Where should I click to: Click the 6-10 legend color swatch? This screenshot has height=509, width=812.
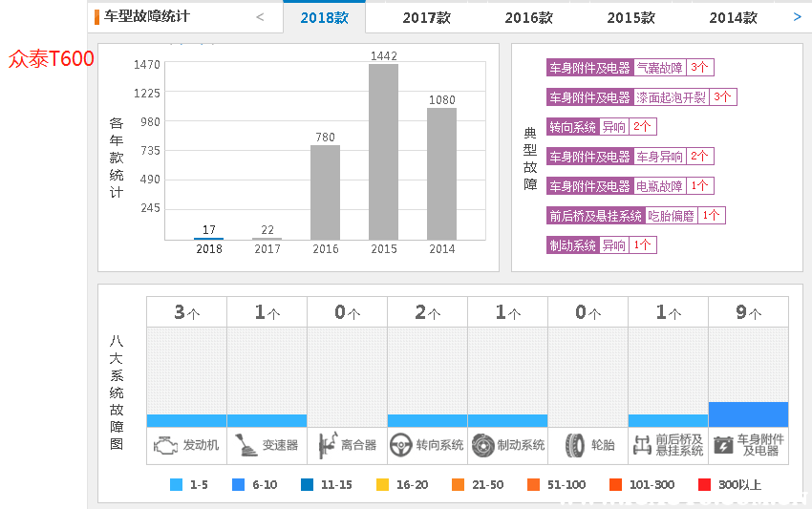coord(238,485)
